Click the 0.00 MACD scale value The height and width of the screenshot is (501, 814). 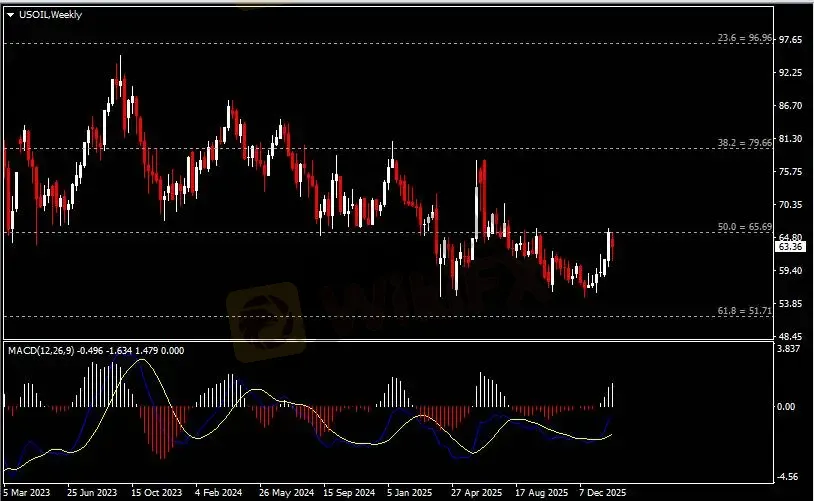pyautogui.click(x=788, y=407)
